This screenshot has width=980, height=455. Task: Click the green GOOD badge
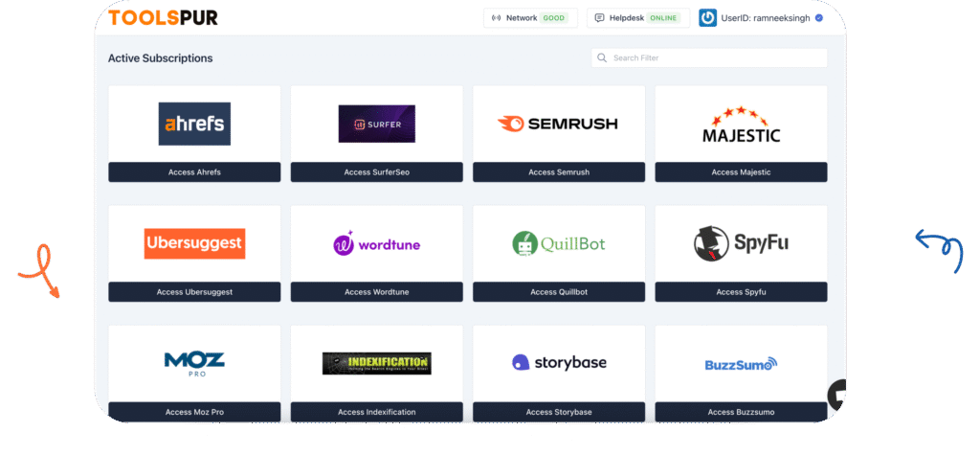pyautogui.click(x=554, y=18)
